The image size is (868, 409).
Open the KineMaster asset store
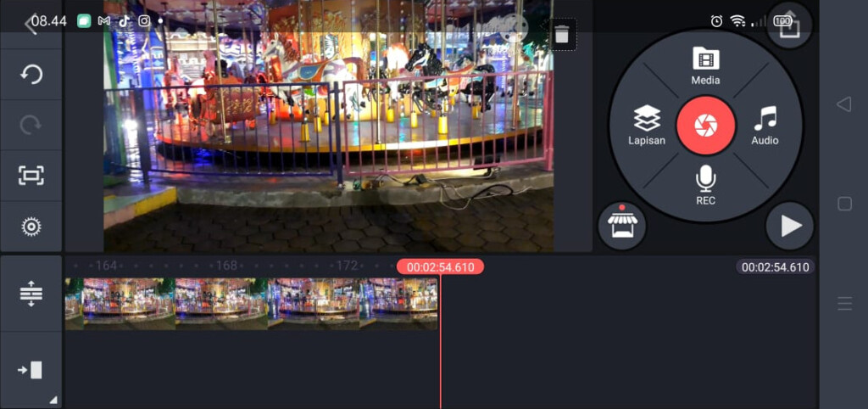(x=622, y=225)
